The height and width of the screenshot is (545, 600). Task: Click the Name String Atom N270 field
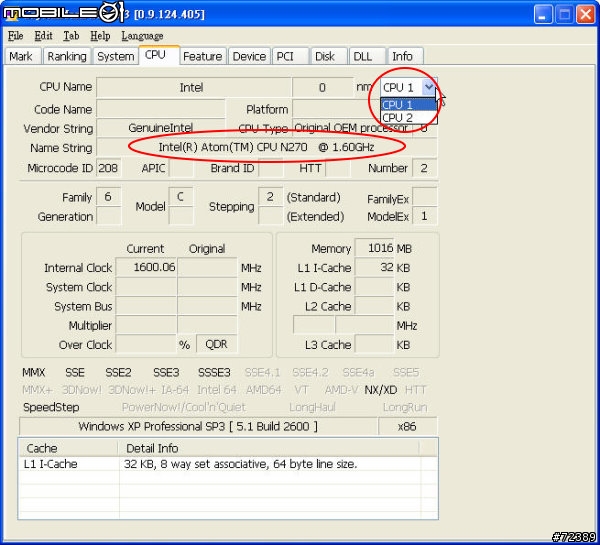click(x=266, y=147)
